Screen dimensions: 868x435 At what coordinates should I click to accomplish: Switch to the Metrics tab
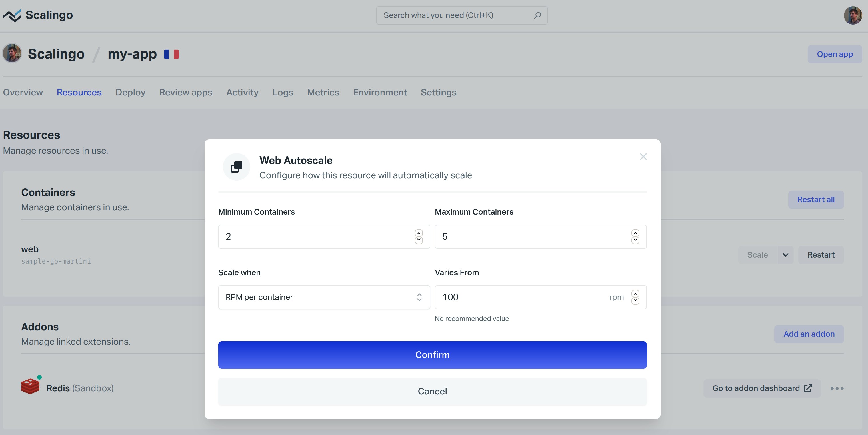(323, 92)
